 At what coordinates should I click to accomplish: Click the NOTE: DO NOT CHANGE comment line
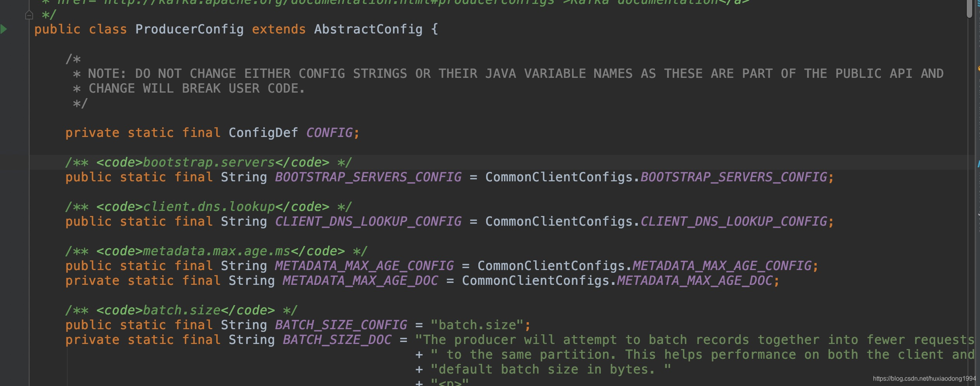(x=508, y=74)
